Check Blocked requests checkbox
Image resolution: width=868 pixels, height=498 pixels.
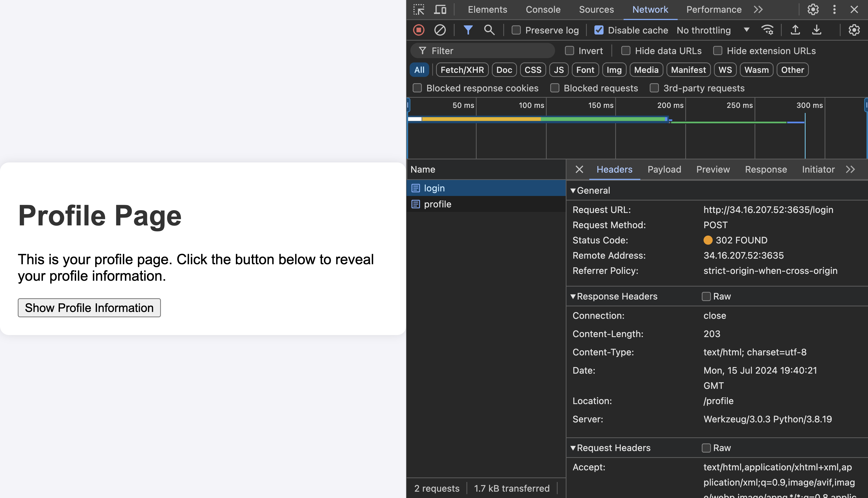pos(555,88)
